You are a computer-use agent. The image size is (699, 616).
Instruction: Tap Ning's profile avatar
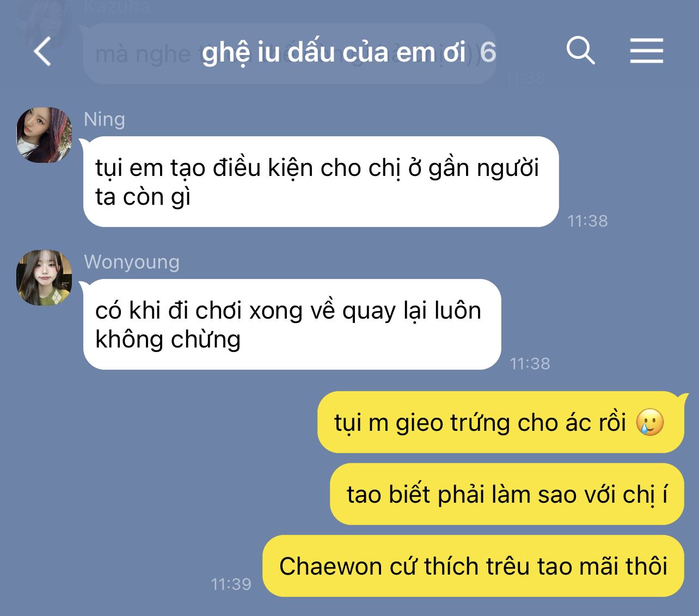coord(44,135)
